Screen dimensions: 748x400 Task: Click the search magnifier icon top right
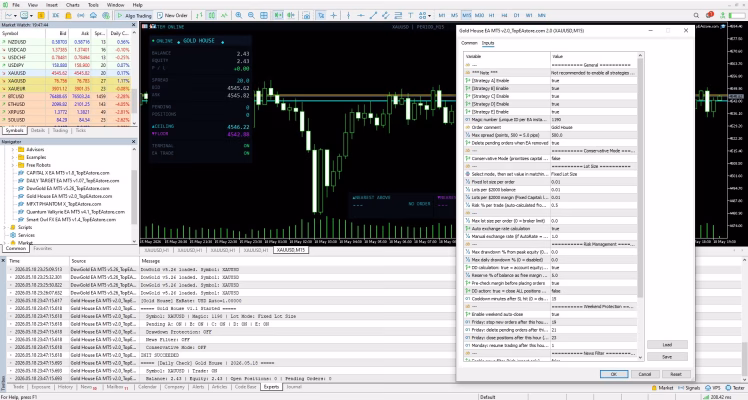pos(696,15)
